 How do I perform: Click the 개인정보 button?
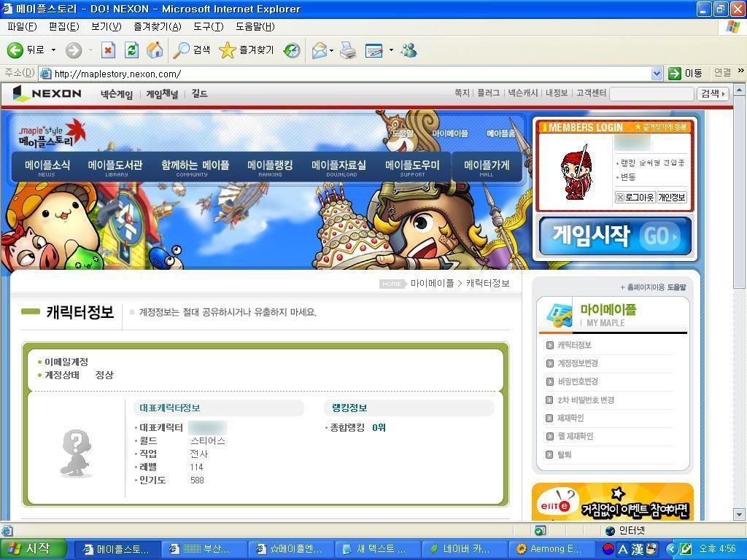click(x=672, y=197)
